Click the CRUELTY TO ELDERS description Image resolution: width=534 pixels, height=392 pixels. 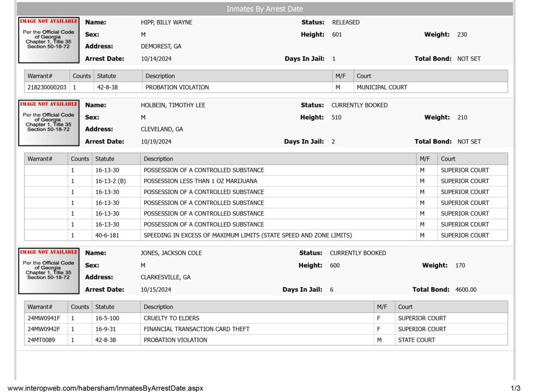(x=172, y=318)
